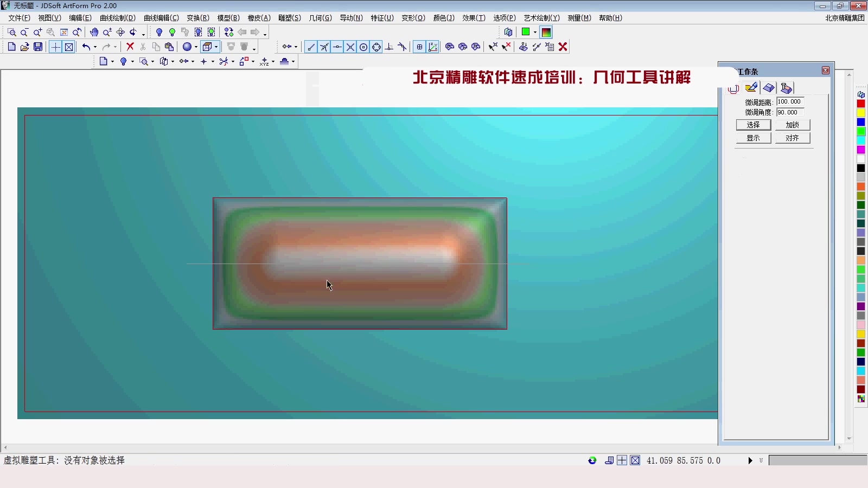Pick the red color swatch on the right

(x=860, y=103)
